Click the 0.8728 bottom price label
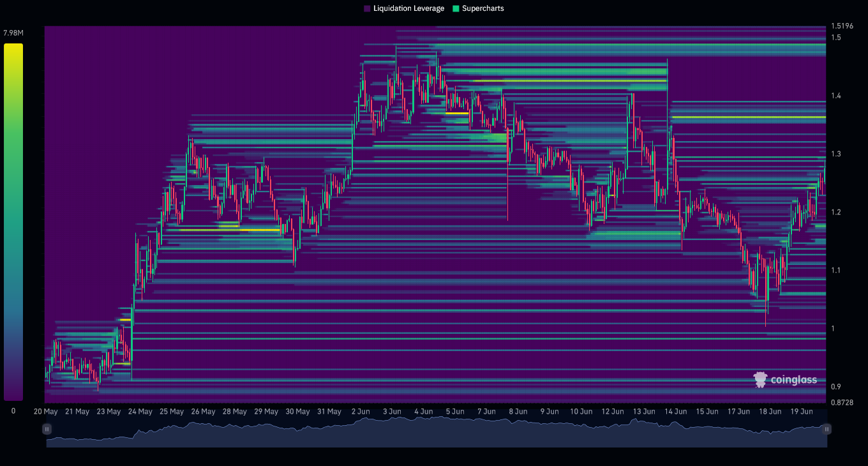 (842, 402)
